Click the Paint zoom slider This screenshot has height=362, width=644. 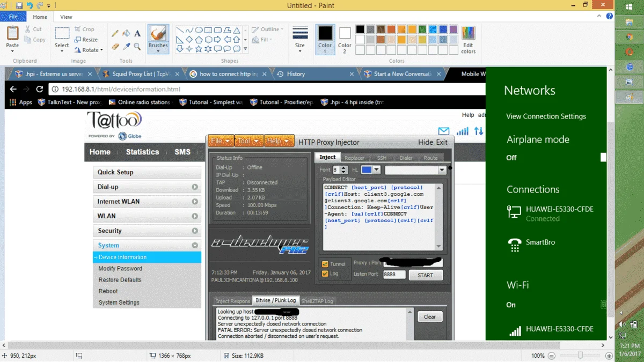click(x=580, y=356)
